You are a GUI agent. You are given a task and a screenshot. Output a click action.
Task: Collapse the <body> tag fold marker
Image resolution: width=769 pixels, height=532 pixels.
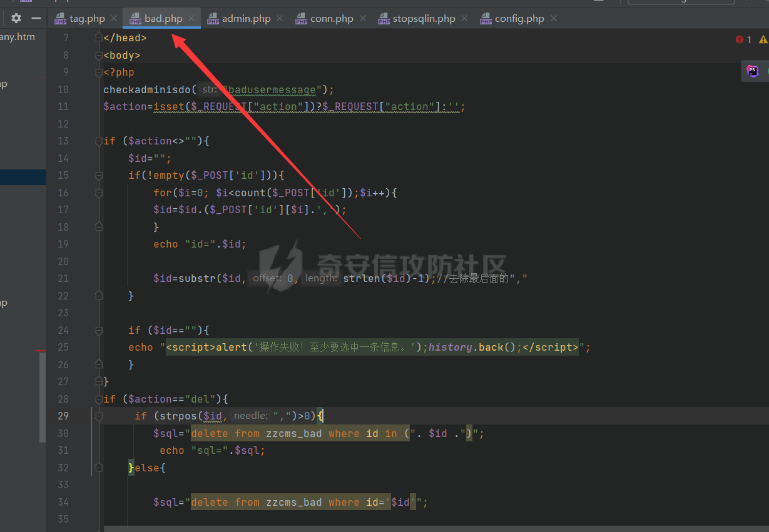pyautogui.click(x=98, y=56)
